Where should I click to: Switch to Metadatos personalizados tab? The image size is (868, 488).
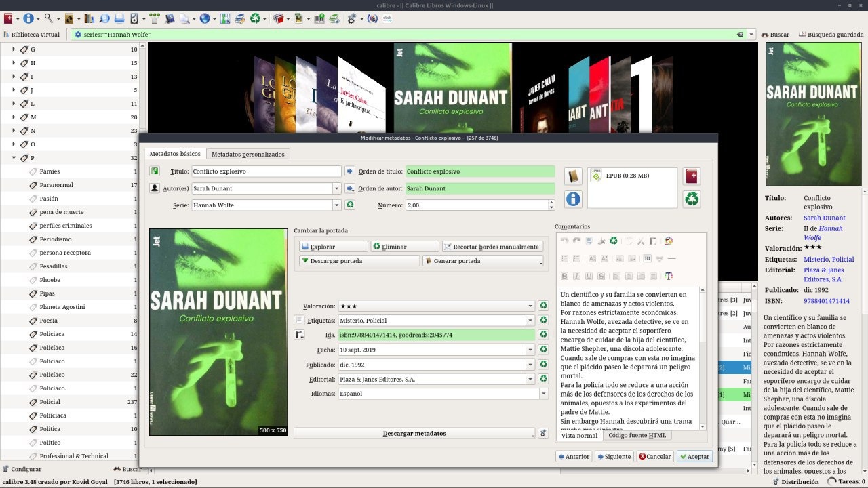point(248,154)
